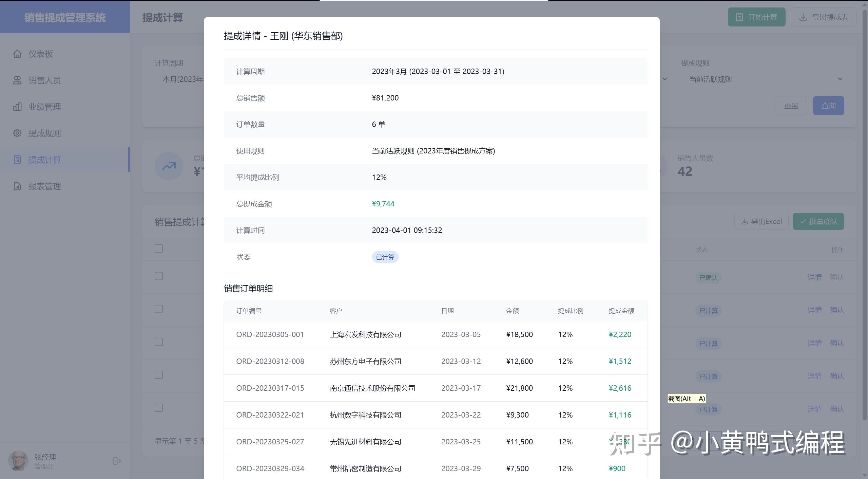Click the report management document icon
This screenshot has width=868, height=479.
click(x=17, y=186)
